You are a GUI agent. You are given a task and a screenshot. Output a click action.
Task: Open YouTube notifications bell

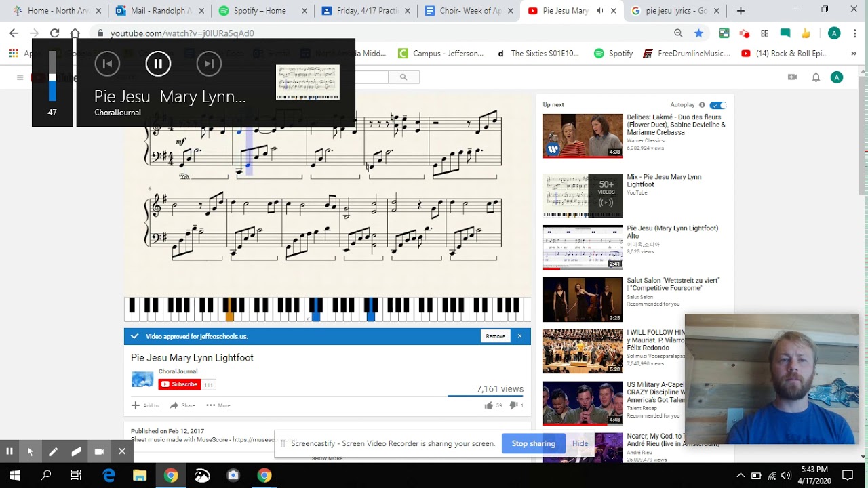tap(816, 77)
